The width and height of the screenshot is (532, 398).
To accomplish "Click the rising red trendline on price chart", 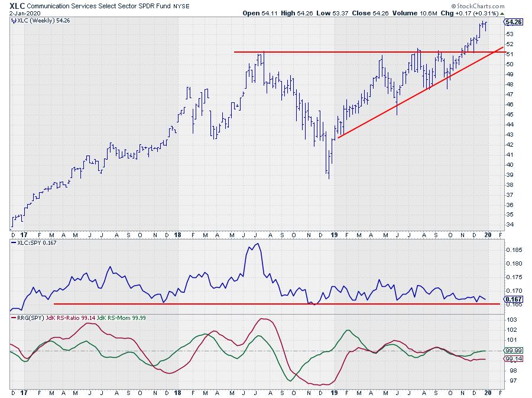I will [x=421, y=93].
